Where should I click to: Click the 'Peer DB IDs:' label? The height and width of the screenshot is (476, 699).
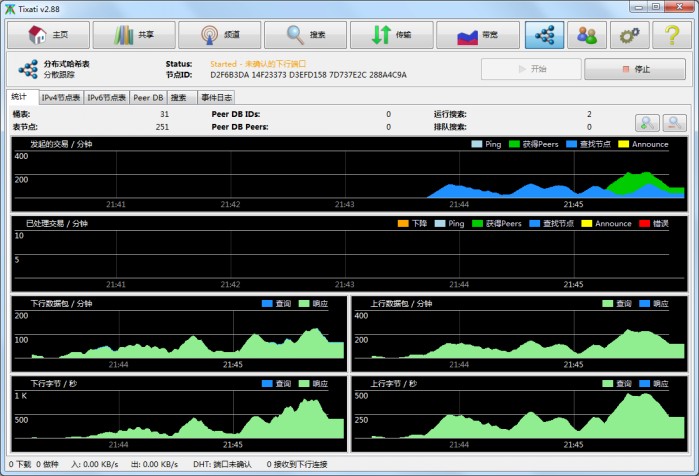236,114
